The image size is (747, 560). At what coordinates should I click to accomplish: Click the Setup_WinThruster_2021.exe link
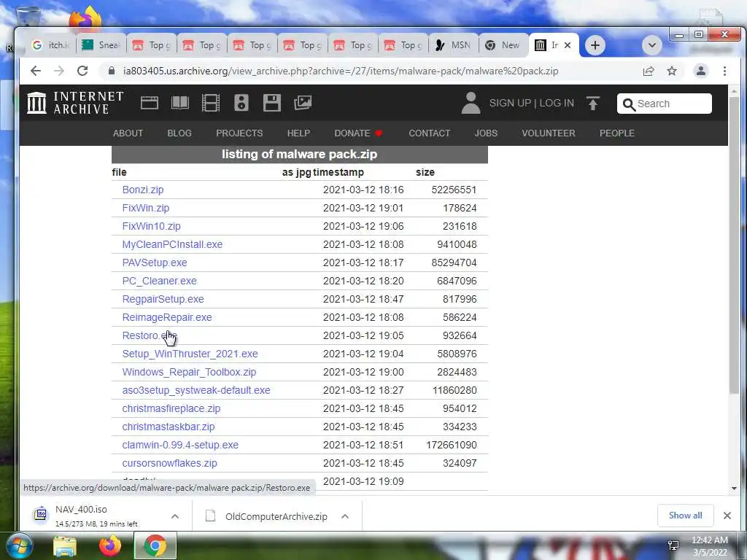click(x=190, y=354)
